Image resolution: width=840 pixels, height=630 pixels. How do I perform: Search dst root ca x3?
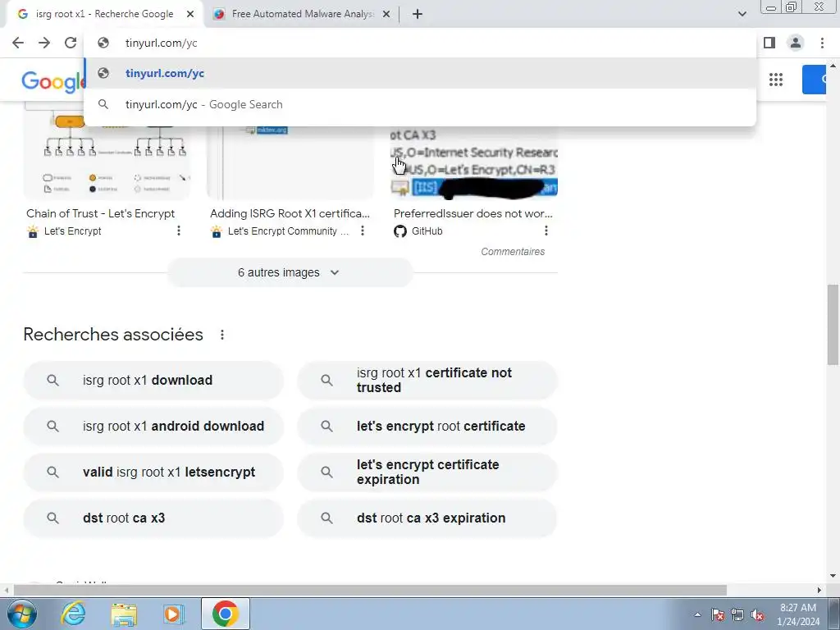point(153,518)
